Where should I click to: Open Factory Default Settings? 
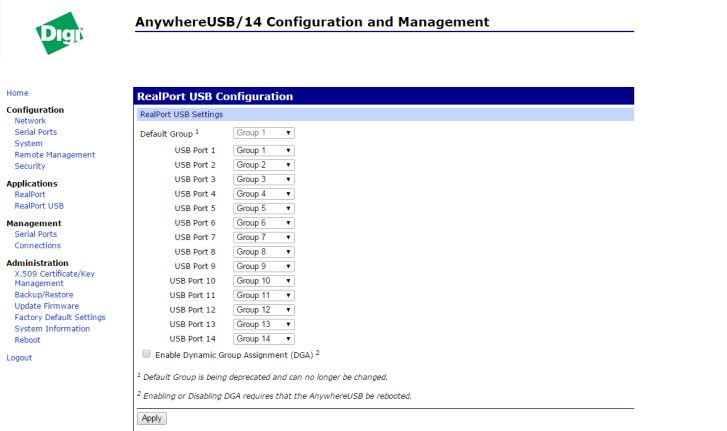tap(60, 317)
